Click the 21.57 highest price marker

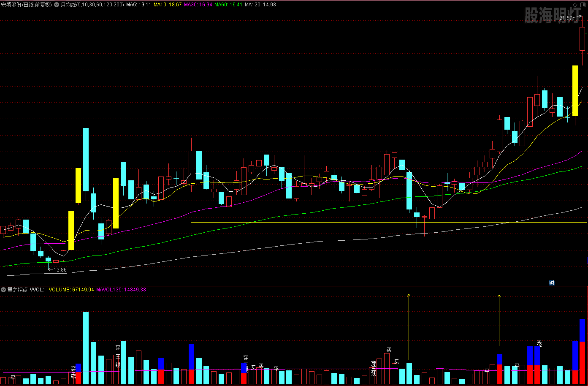pyautogui.click(x=566, y=18)
